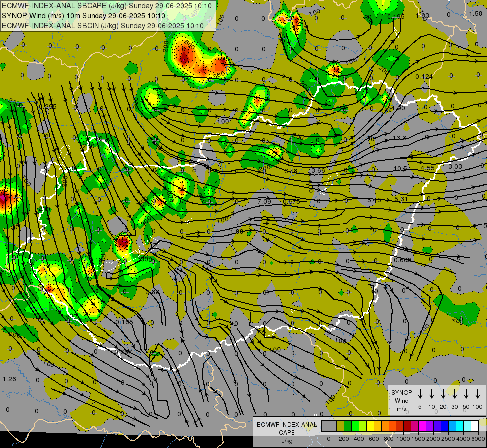This screenshot has width=487, height=448.
Task: Click the 0.575 value on the map
Action: [x=292, y=202]
